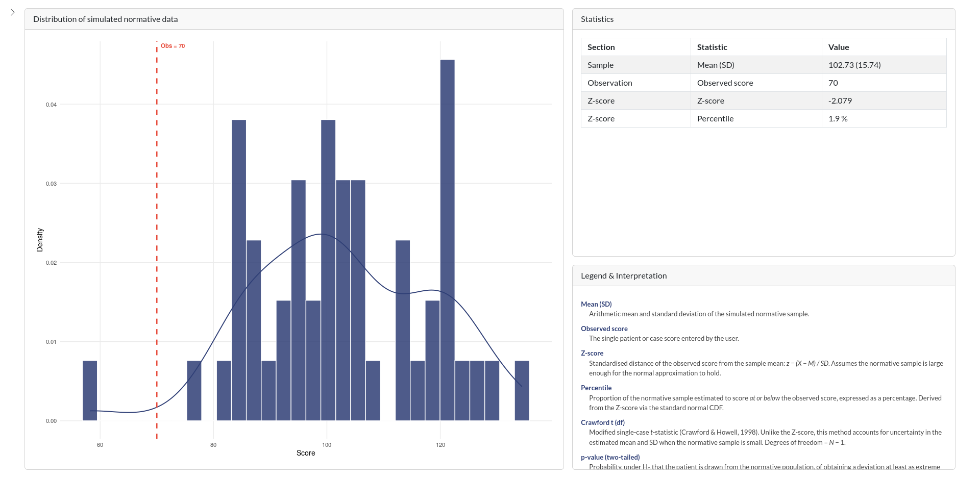Select the Percentile value 1.9 % cell
The height and width of the screenshot is (478, 980).
(x=838, y=118)
